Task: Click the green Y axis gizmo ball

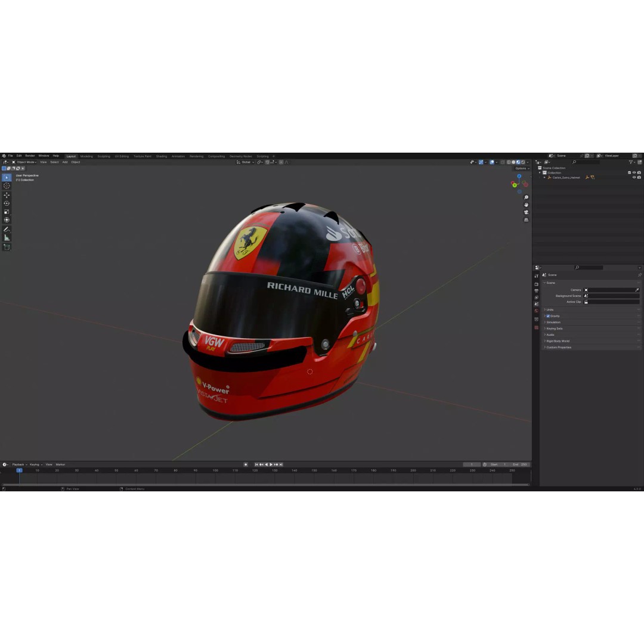Action: (x=515, y=185)
